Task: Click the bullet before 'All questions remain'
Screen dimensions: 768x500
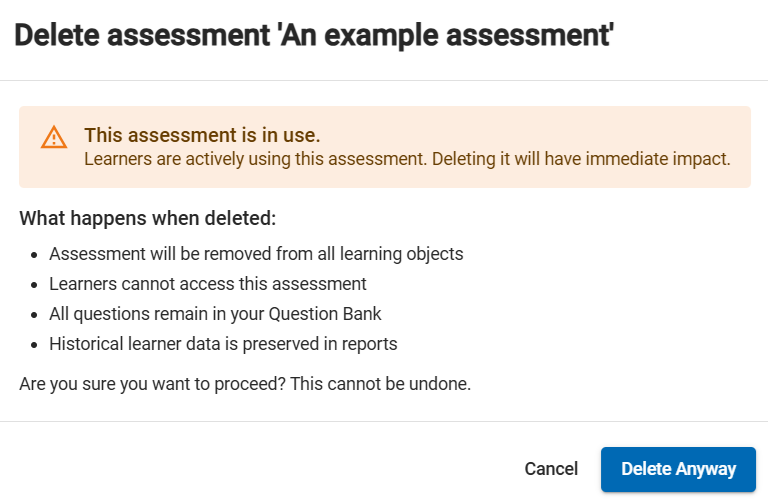Action: [x=34, y=315]
